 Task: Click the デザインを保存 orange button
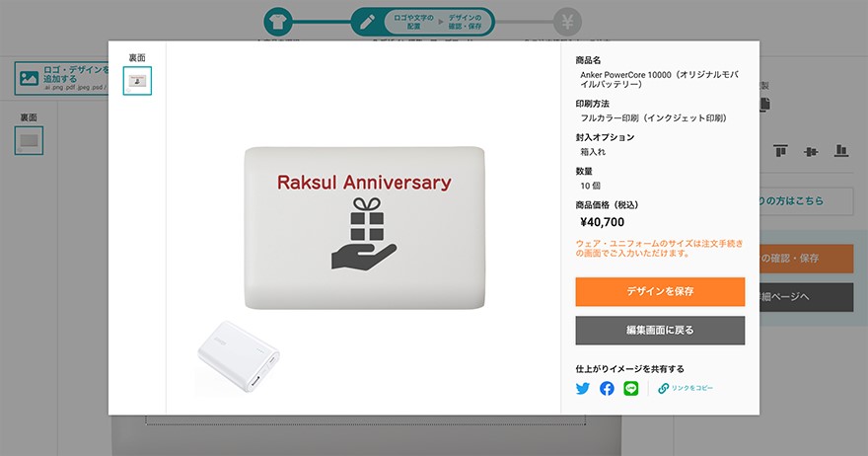(660, 291)
